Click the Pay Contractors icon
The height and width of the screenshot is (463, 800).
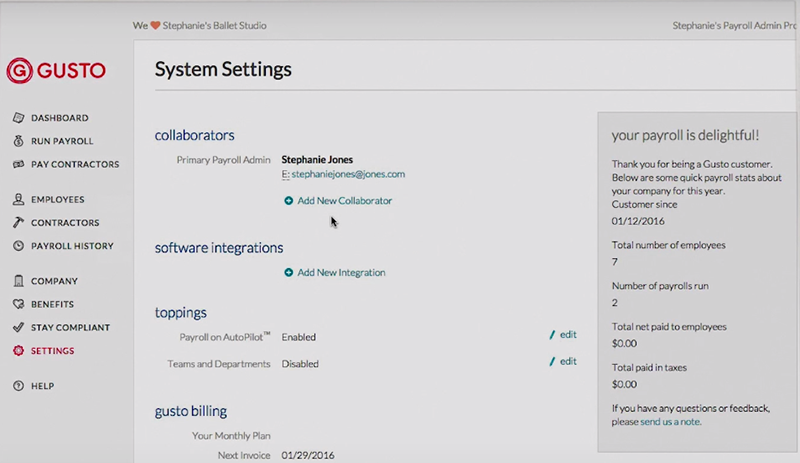pyautogui.click(x=18, y=164)
